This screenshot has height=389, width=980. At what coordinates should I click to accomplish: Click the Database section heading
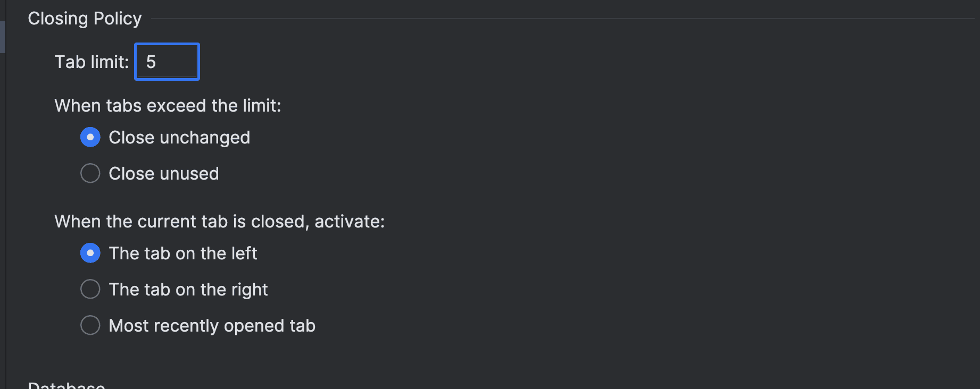pyautogui.click(x=67, y=385)
